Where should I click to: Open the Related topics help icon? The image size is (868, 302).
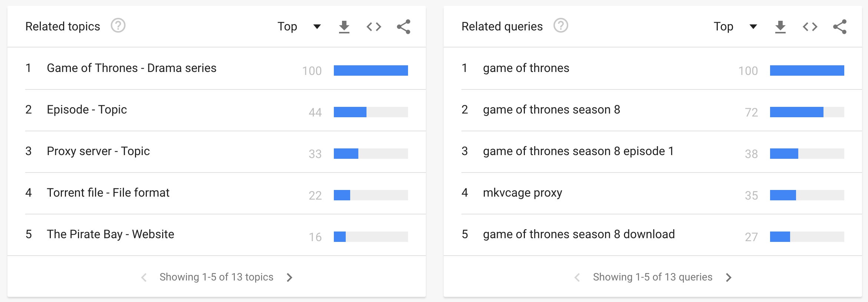(118, 26)
